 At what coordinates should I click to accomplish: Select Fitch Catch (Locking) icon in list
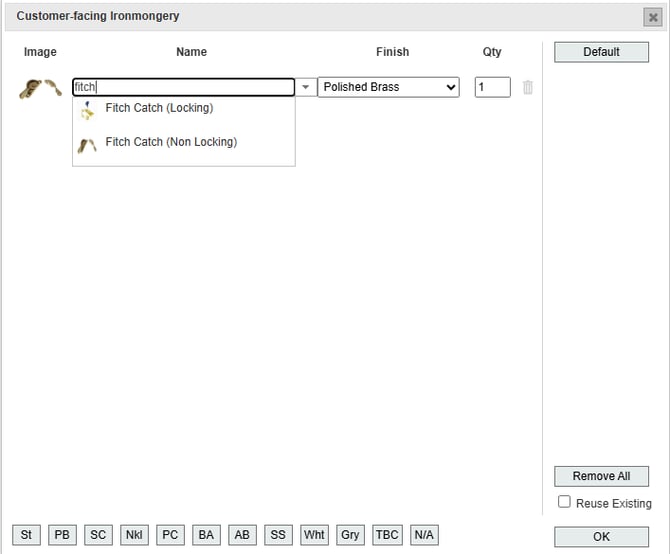coord(87,110)
